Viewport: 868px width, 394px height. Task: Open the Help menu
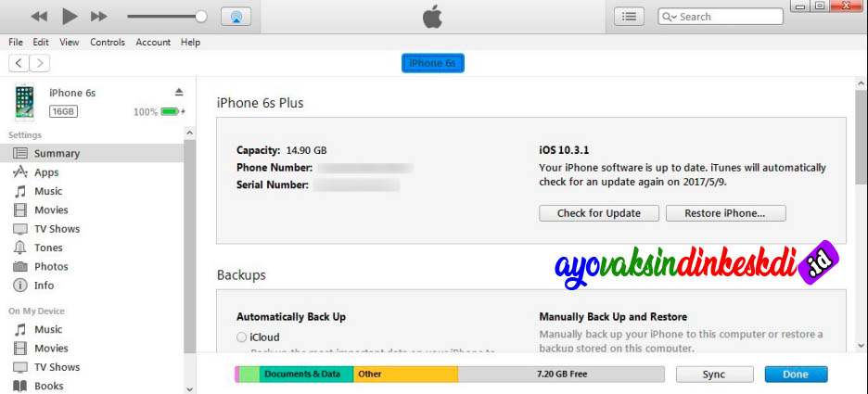point(190,42)
